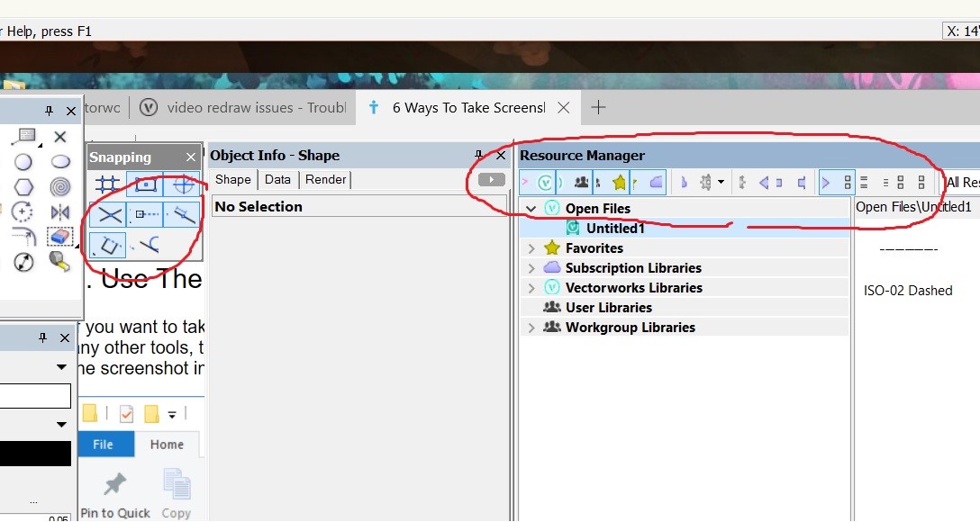Image resolution: width=980 pixels, height=522 pixels.
Task: Click the User Libraries people icon in Resource Manager toolbar
Action: [579, 181]
